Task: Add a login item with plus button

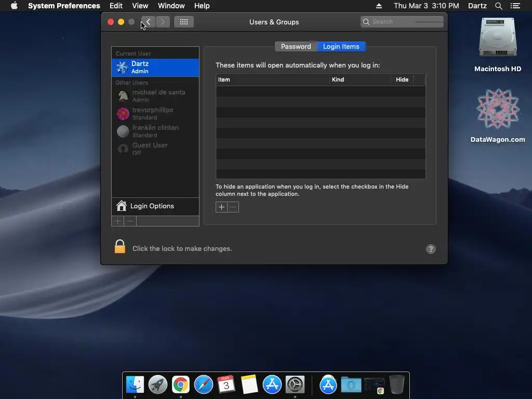Action: pyautogui.click(x=221, y=207)
